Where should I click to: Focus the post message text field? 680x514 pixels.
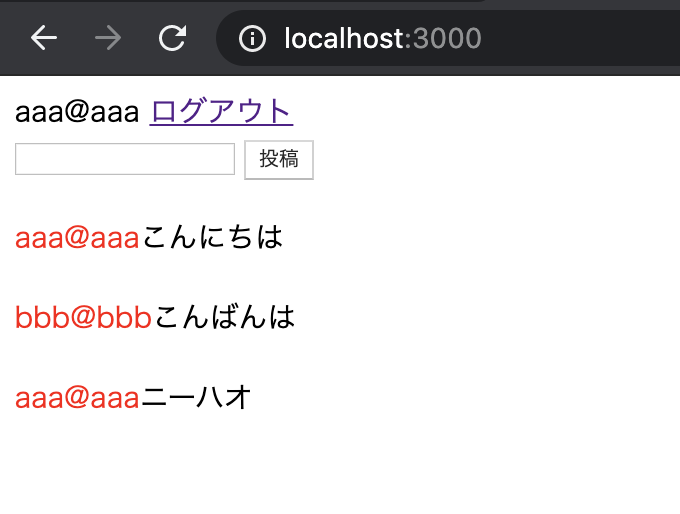[x=125, y=159]
